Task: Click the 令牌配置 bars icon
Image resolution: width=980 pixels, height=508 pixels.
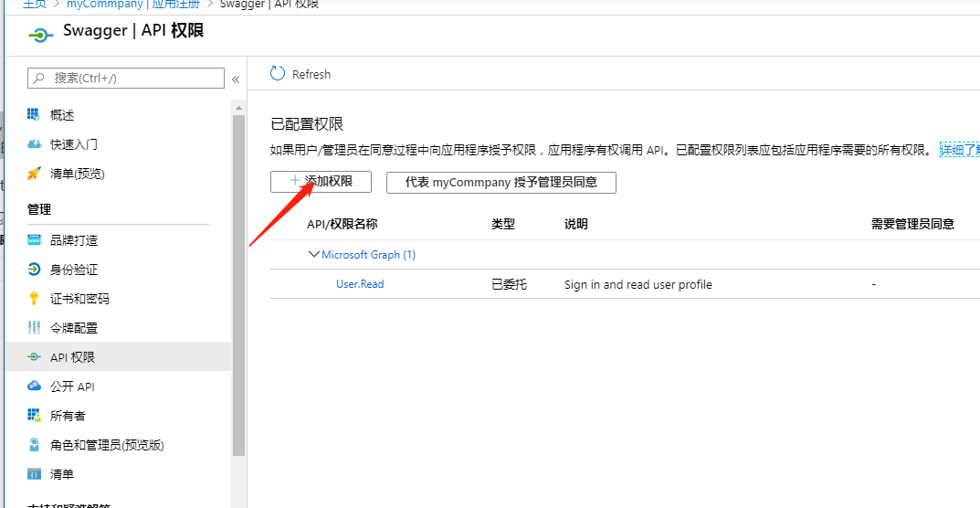Action: click(34, 328)
